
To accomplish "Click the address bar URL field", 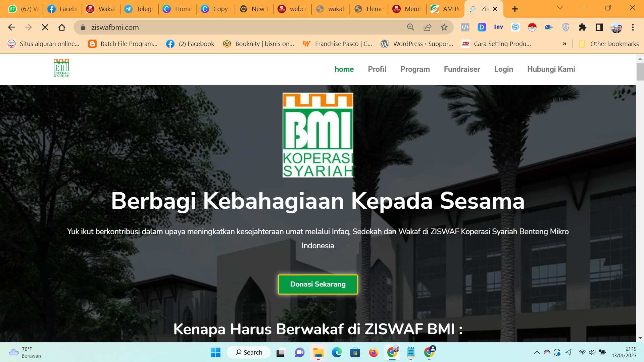I will tap(235, 27).
